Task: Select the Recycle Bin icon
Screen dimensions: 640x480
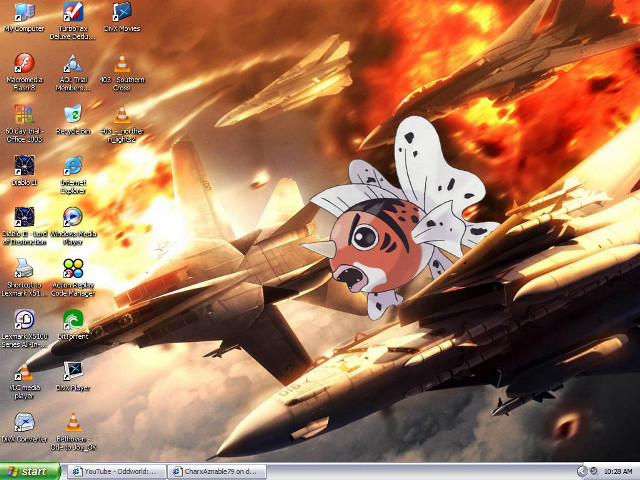Action: [73, 120]
